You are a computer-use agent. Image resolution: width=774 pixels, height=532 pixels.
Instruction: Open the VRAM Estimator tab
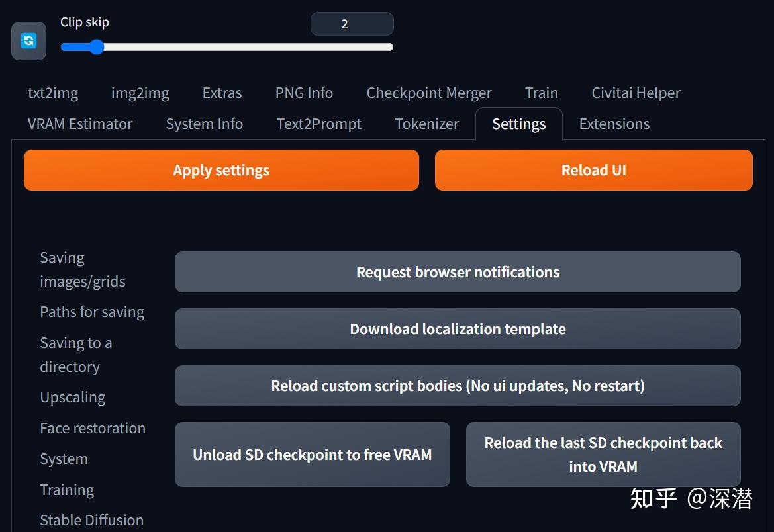(x=80, y=124)
